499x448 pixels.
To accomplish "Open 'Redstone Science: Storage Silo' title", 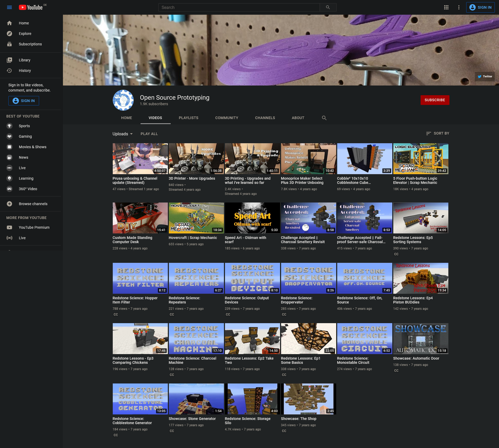I will click(248, 421).
